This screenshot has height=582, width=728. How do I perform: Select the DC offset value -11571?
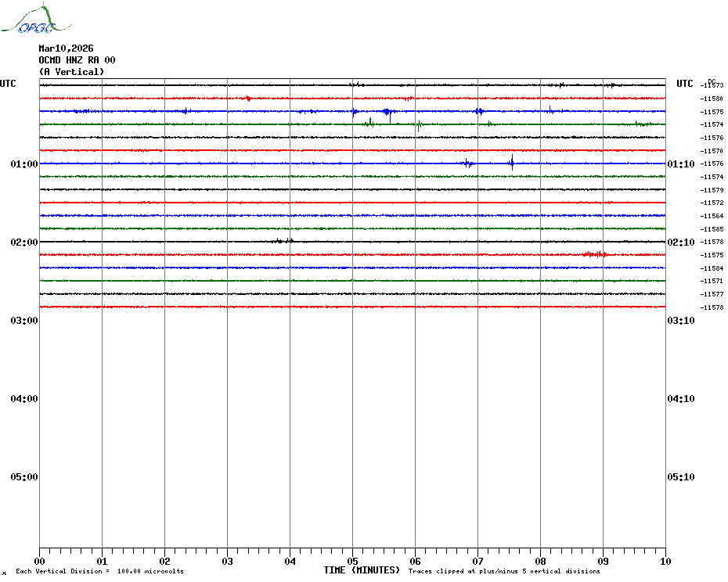click(712, 281)
